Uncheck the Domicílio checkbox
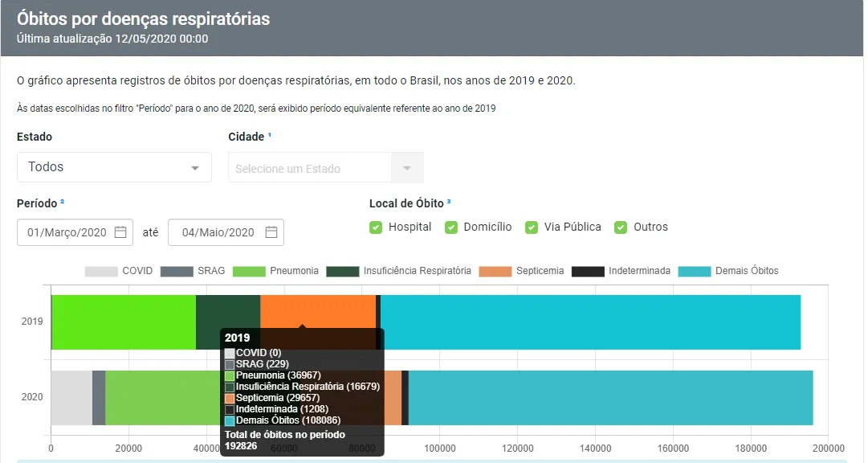Image resolution: width=868 pixels, height=463 pixels. coord(451,227)
